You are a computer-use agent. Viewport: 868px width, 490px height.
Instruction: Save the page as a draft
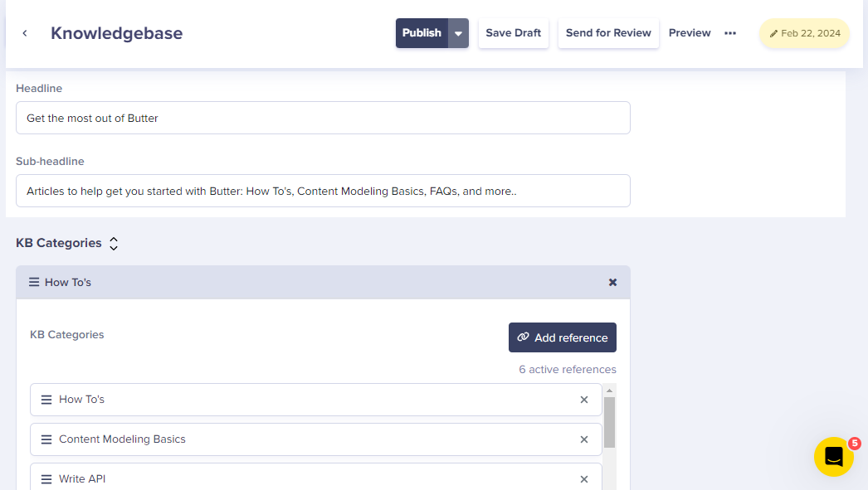(x=513, y=33)
